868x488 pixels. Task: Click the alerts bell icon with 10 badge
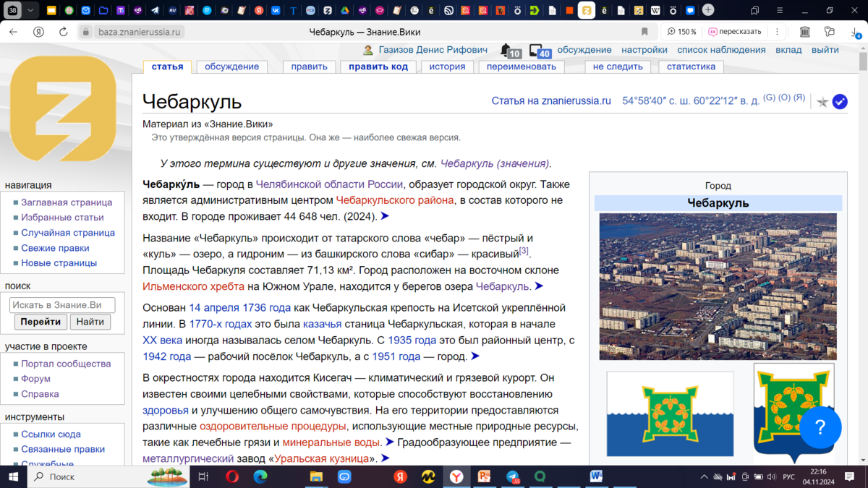coord(506,50)
